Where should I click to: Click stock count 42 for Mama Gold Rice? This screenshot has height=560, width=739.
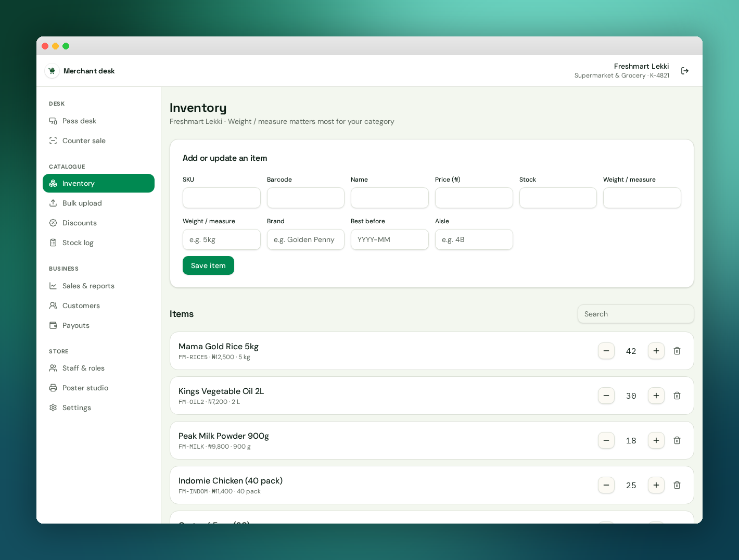(631, 351)
